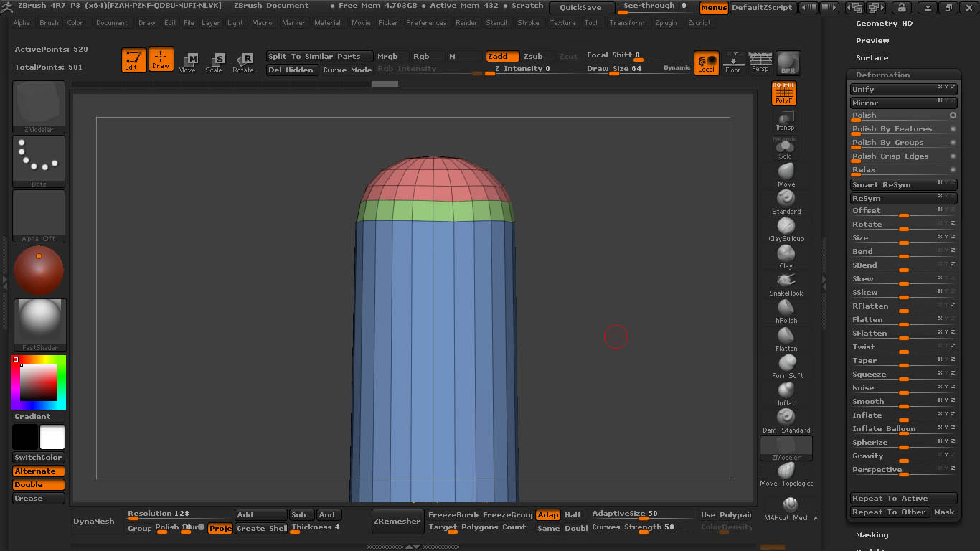Collapse the Deformation panel

tap(882, 75)
